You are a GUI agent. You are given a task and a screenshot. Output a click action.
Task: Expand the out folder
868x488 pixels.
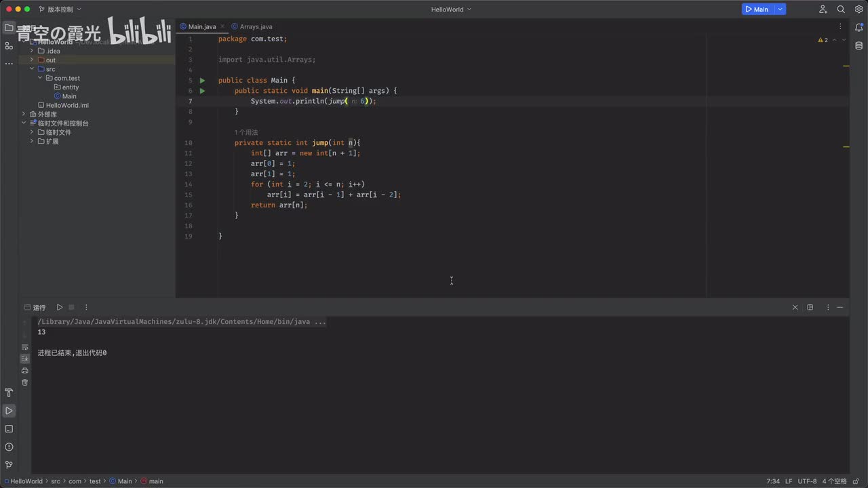coord(31,60)
